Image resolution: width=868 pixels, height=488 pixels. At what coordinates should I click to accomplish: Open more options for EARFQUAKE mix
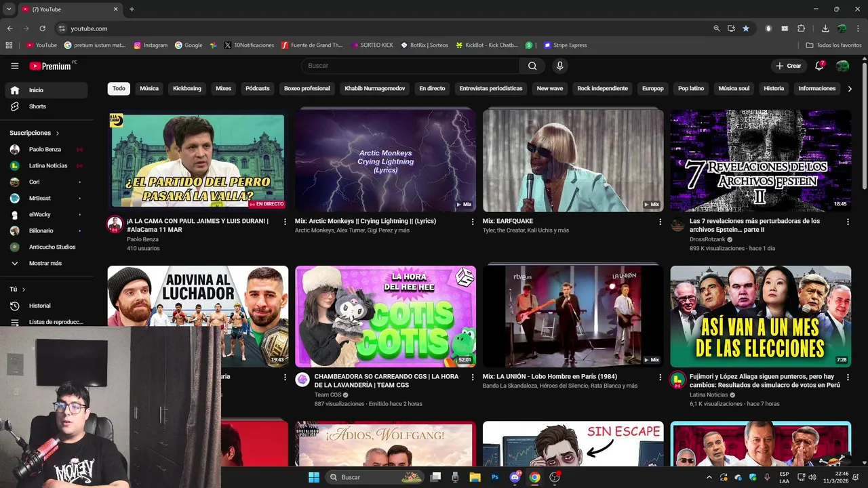click(x=660, y=222)
